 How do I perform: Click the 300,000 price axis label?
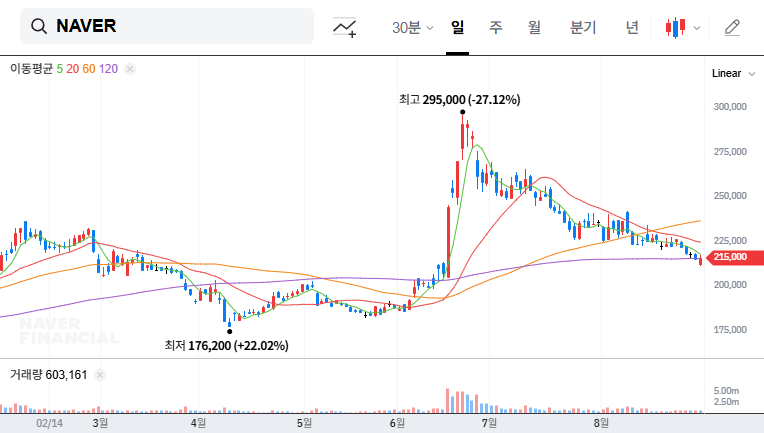(730, 107)
